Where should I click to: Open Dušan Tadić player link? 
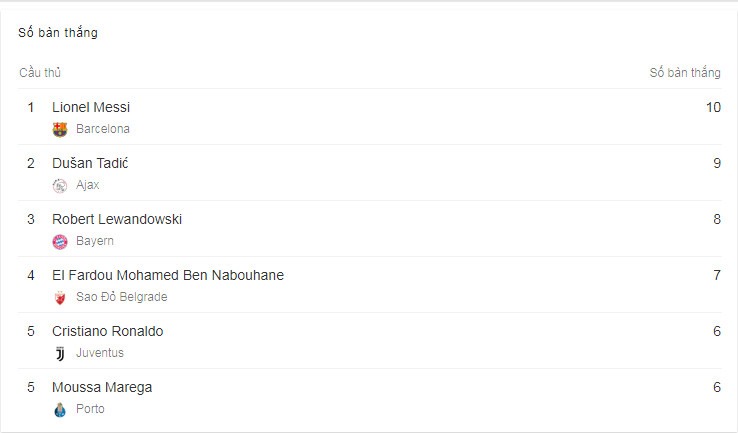(90, 163)
